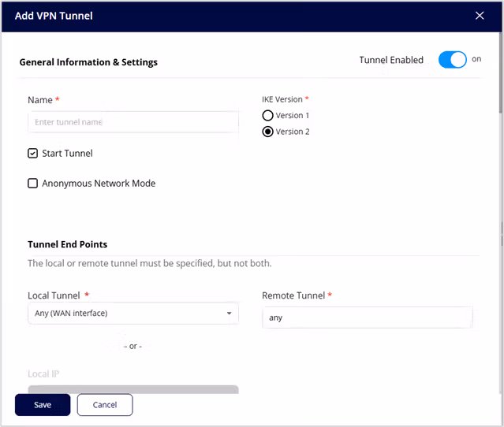Uncheck the Start Tunnel checkbox
Screen dimensions: 504x427
(33, 154)
